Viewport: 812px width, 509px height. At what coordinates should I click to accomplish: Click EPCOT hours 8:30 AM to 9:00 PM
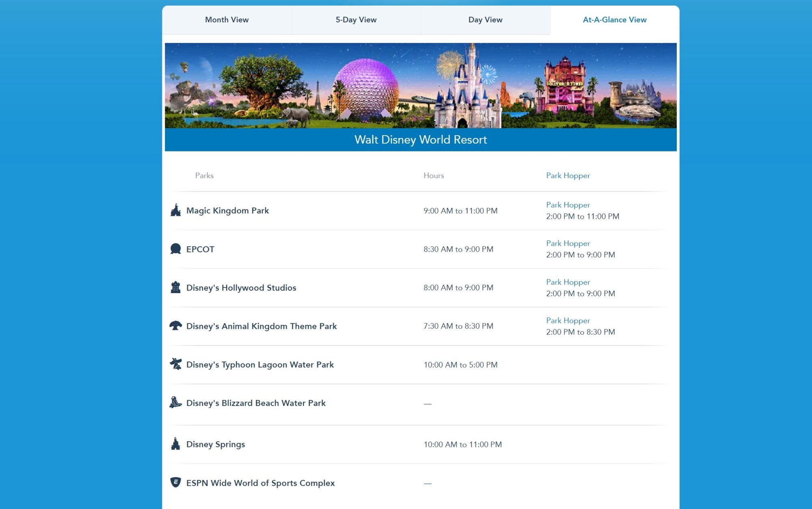(458, 249)
